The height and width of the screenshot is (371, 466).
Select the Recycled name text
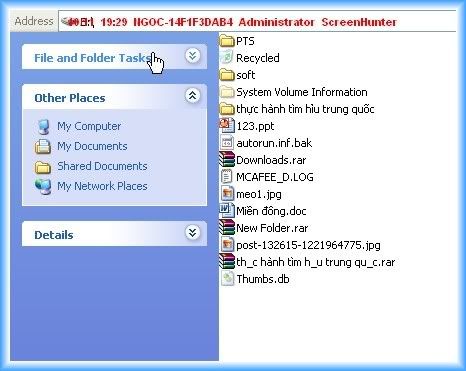tap(258, 58)
